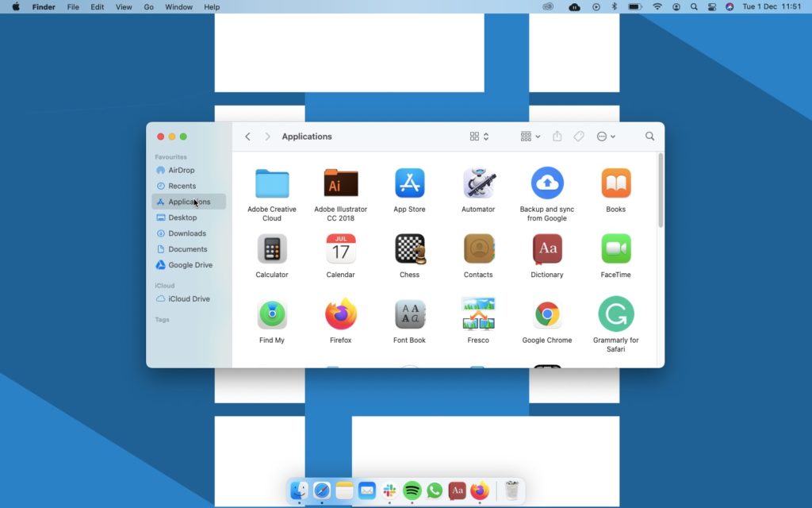Select the FaceTime app icon
This screenshot has height=508, width=812.
click(x=615, y=249)
